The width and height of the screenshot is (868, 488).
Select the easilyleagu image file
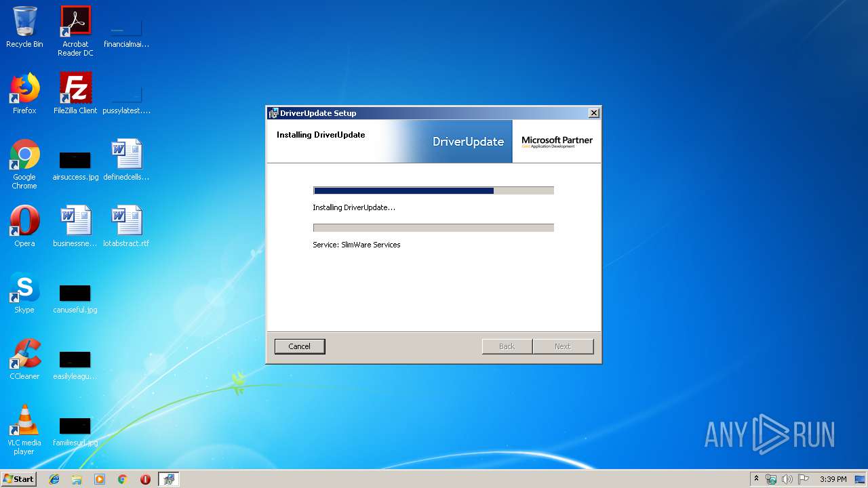(x=75, y=365)
